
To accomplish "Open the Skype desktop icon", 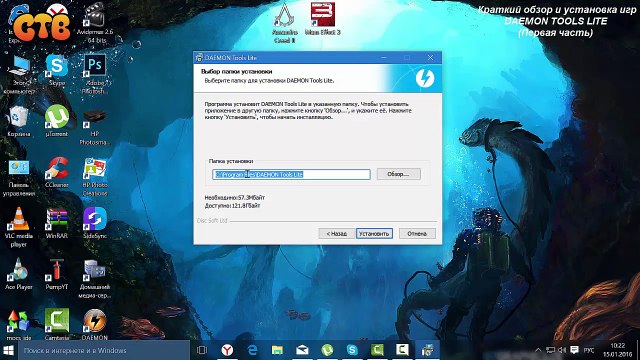I will tap(57, 69).
